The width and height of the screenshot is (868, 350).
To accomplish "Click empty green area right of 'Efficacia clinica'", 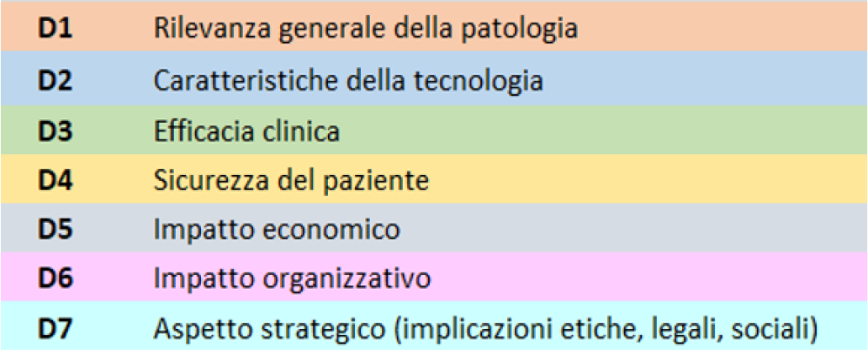I will point(589,131).
